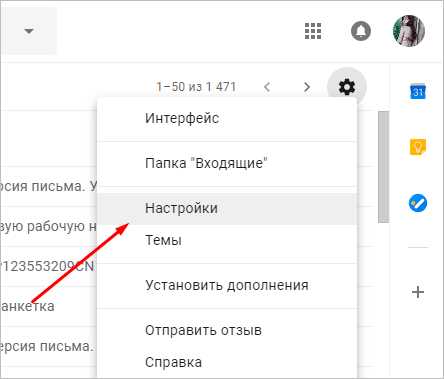Viewport: 444px width, 379px height.
Task: Go to older messages page
Action: click(x=307, y=87)
